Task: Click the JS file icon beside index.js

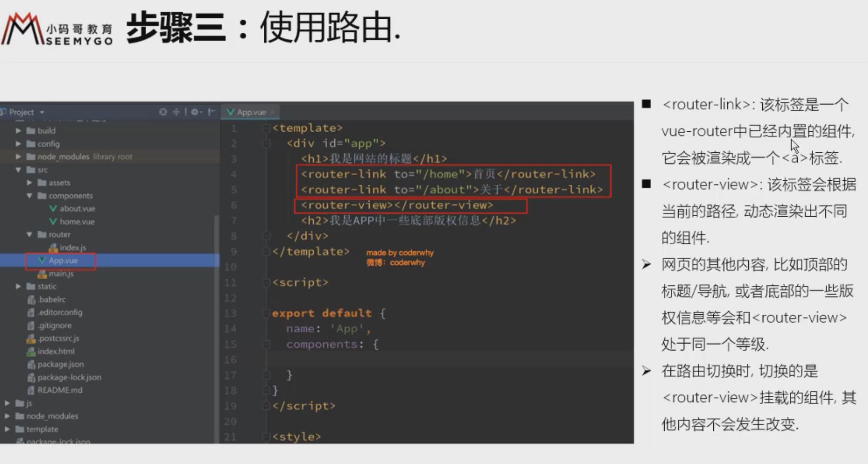Action: coord(53,247)
